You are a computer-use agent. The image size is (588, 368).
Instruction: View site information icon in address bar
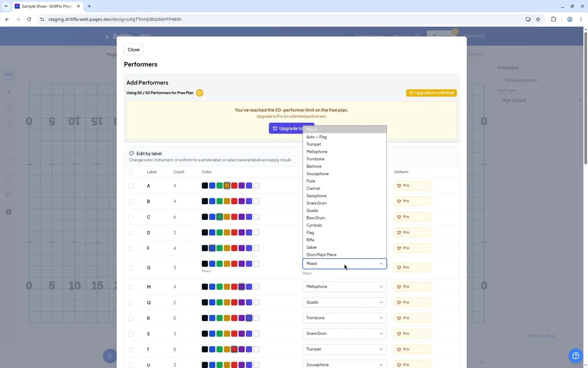pos(42,19)
